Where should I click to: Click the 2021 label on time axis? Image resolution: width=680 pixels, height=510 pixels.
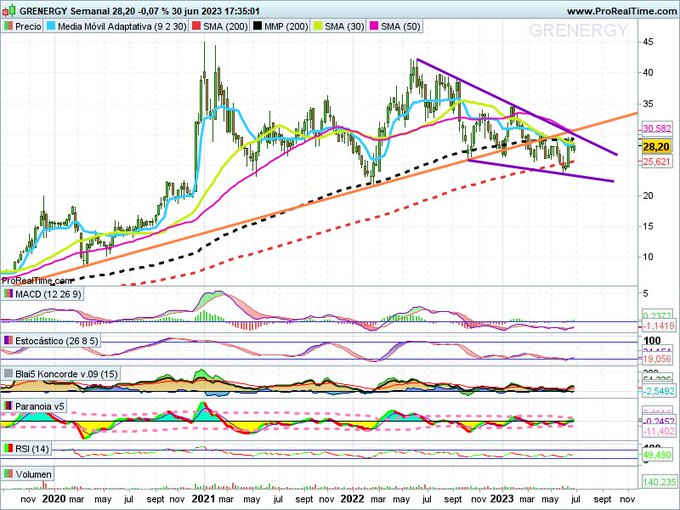click(x=203, y=499)
